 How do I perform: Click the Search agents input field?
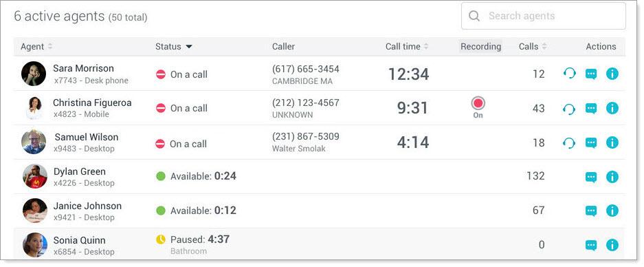pyautogui.click(x=544, y=16)
